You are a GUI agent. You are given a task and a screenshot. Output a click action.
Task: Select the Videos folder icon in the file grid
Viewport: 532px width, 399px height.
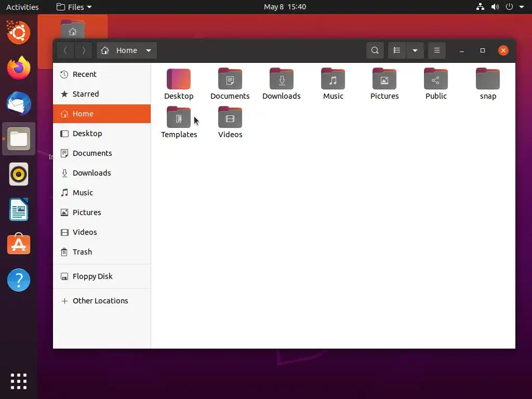(230, 117)
